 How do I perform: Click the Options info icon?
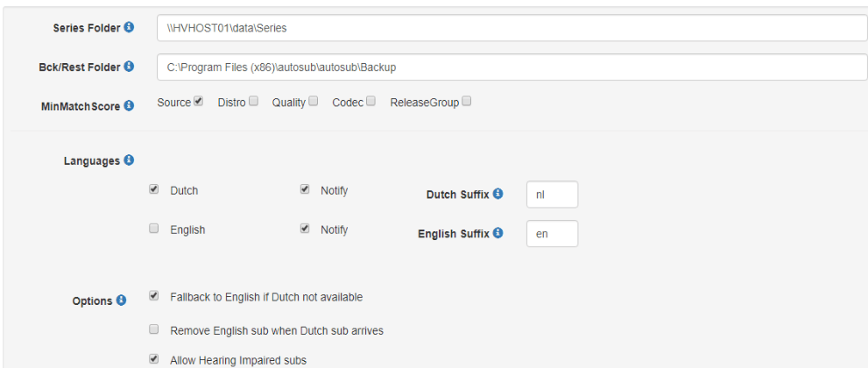[121, 301]
